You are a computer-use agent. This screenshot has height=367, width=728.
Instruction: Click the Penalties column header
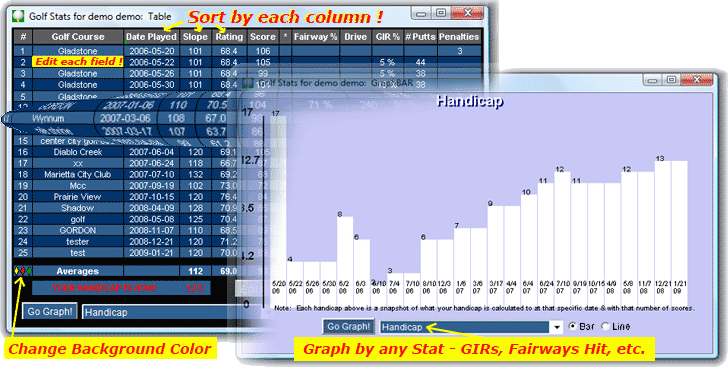[x=459, y=37]
